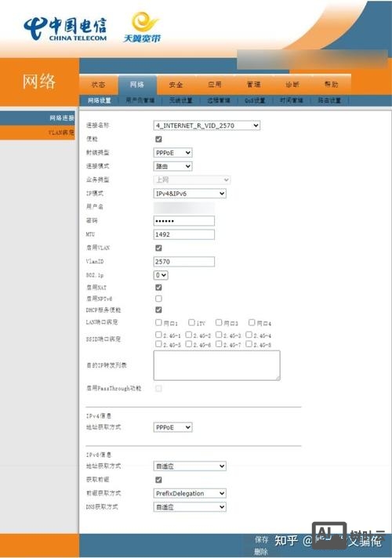Expand the IPv4&IPv6 IP mode dropdown

point(190,194)
